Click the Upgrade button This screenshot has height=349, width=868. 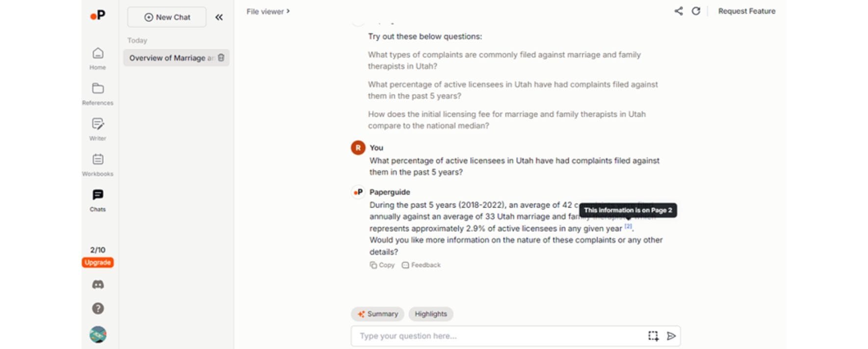(98, 263)
